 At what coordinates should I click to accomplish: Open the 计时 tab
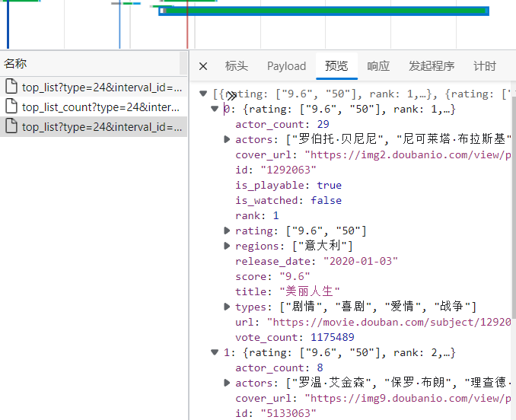pyautogui.click(x=484, y=66)
